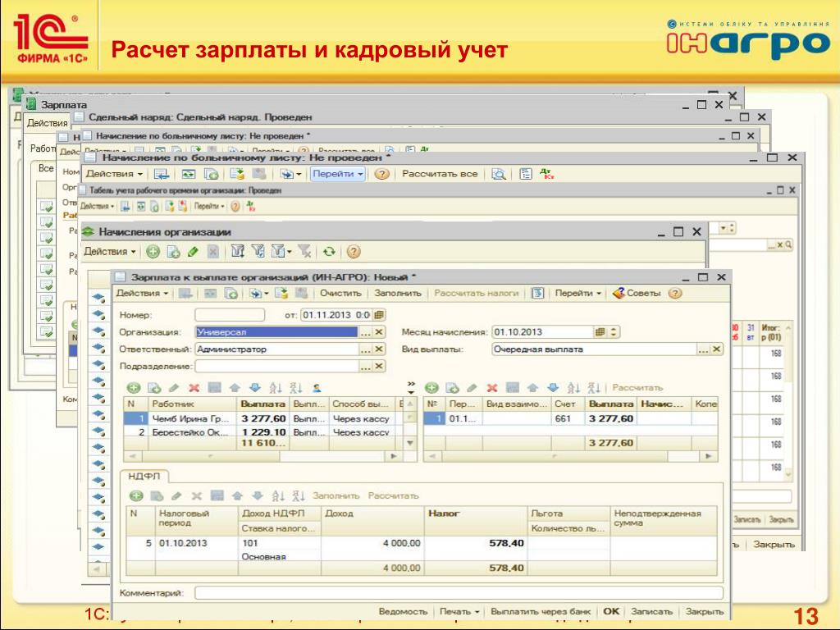Image resolution: width=840 pixels, height=630 pixels.
Task: Add a new item in Начисления организации
Action: 153,251
